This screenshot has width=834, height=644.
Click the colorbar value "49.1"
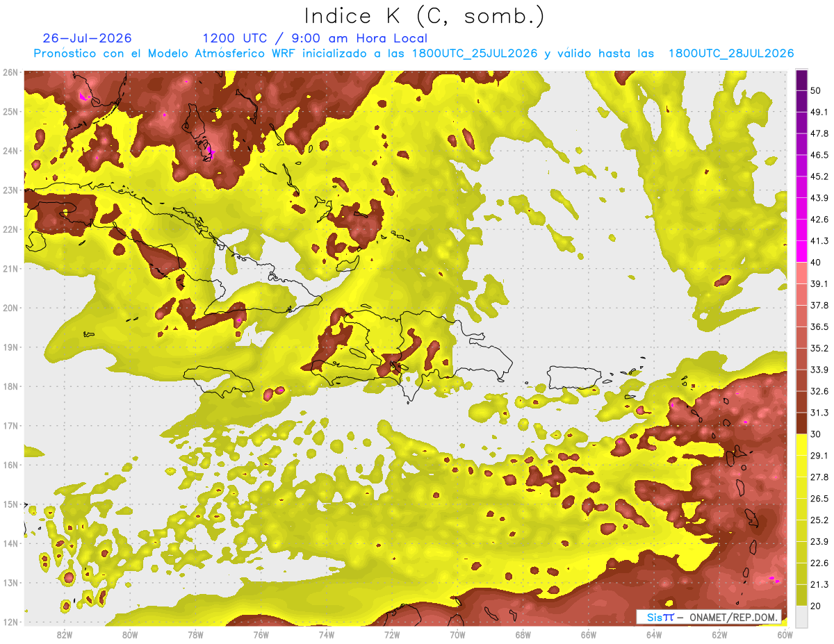point(820,112)
